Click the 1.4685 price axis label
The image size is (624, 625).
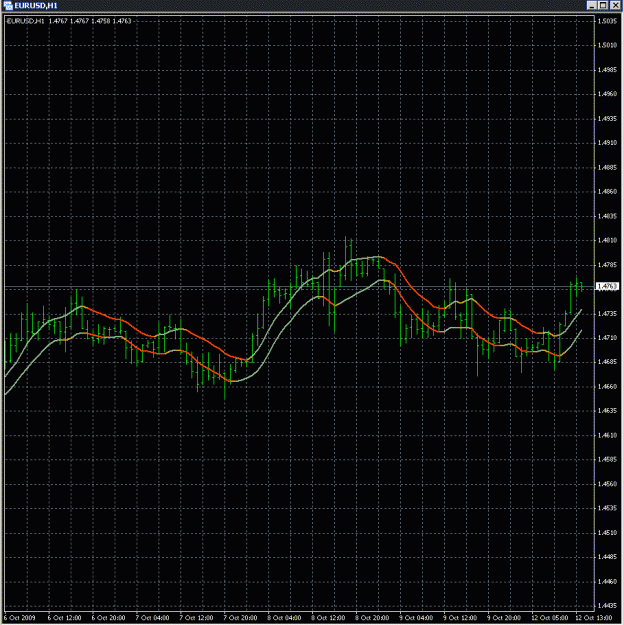click(607, 362)
